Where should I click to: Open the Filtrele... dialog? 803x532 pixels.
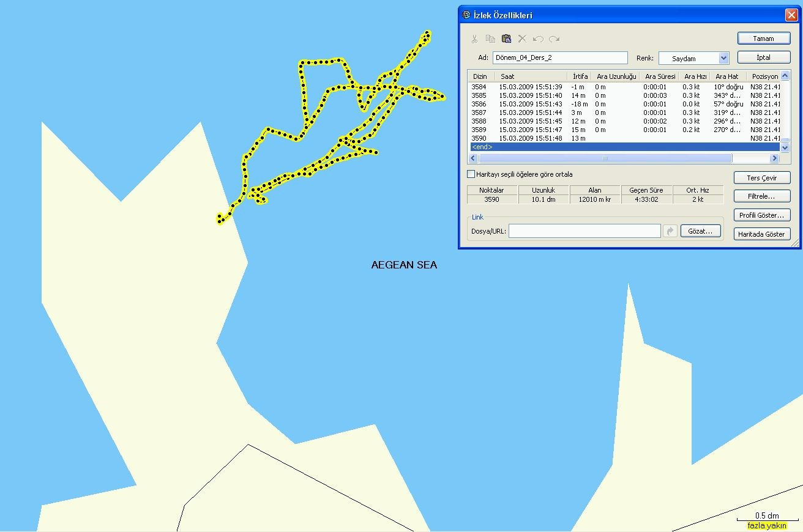tap(762, 196)
